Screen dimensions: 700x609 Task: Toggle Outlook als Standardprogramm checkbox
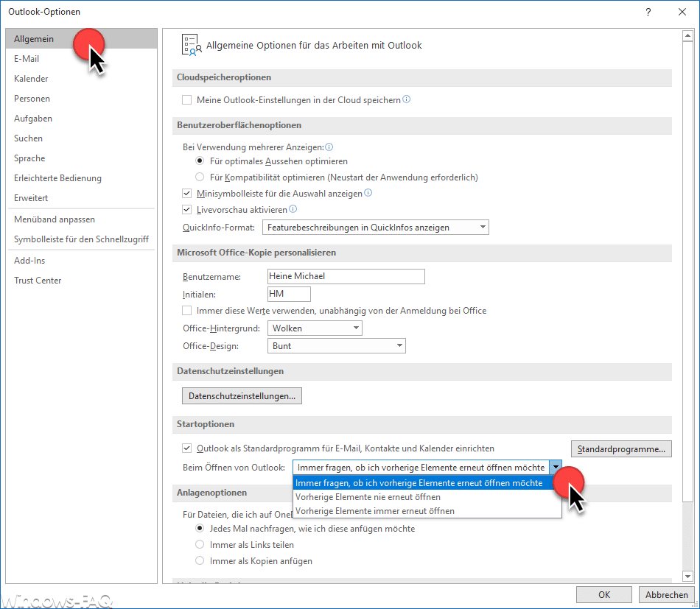click(x=186, y=448)
